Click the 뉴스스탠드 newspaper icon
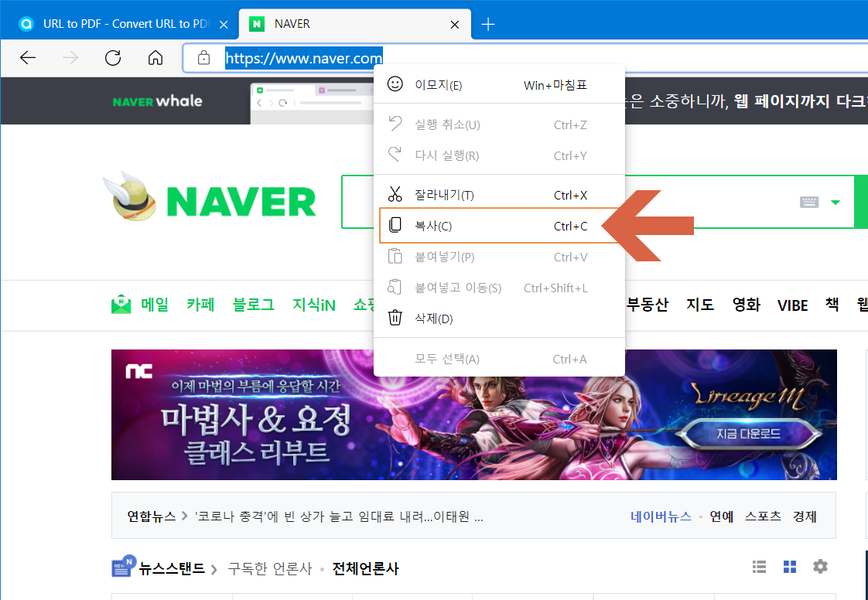 [x=124, y=566]
